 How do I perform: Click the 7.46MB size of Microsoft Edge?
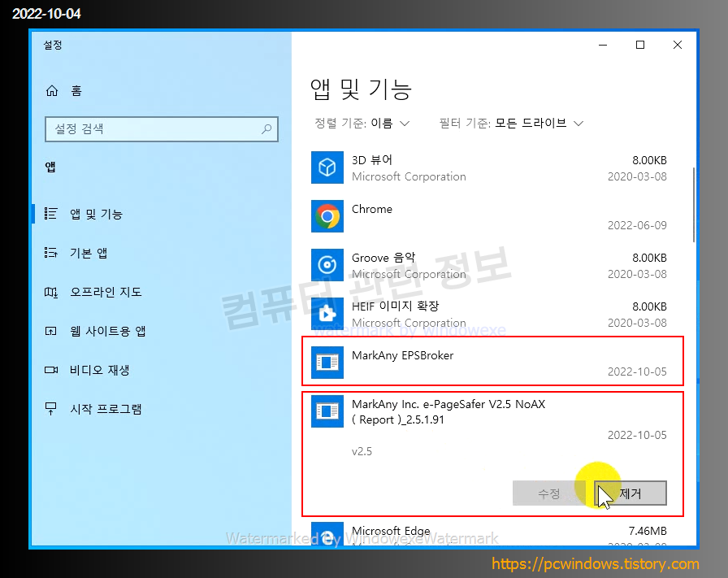(648, 531)
